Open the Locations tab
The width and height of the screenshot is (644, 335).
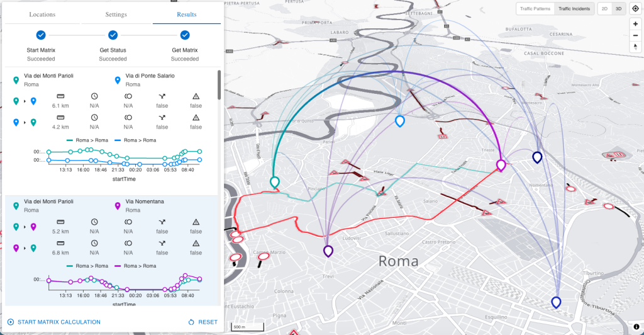(42, 14)
